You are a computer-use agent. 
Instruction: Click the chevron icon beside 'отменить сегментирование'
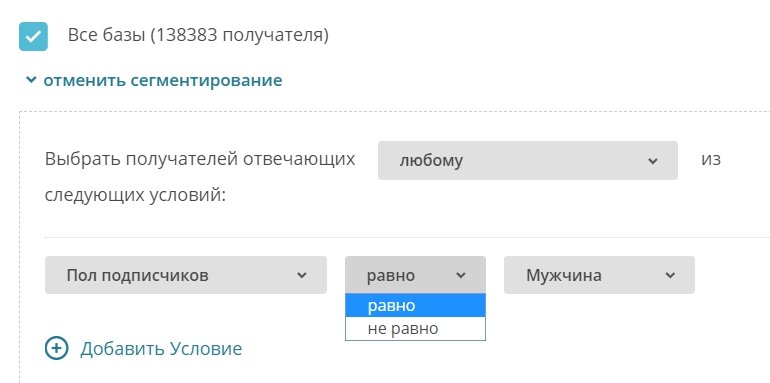pos(31,79)
